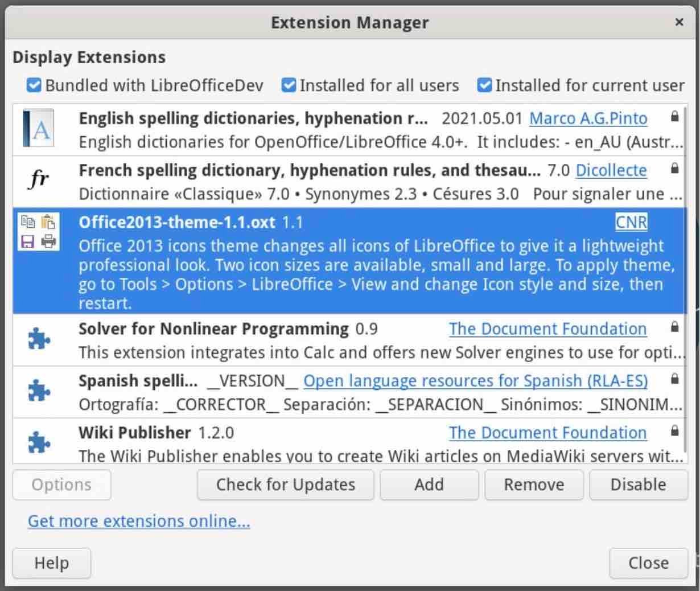Select the Office2013-theme-1.1.oxt title
The image size is (700, 591).
pos(177,222)
